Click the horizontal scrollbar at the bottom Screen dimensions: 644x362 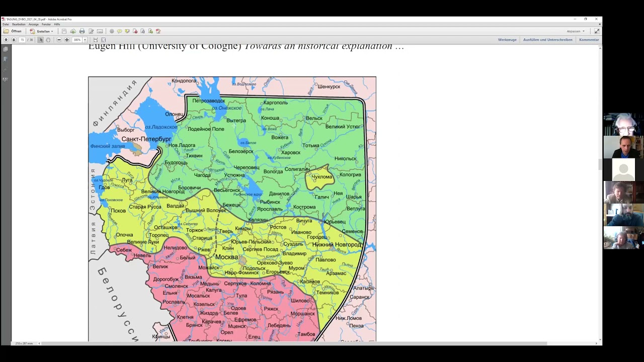pyautogui.click(x=294, y=343)
